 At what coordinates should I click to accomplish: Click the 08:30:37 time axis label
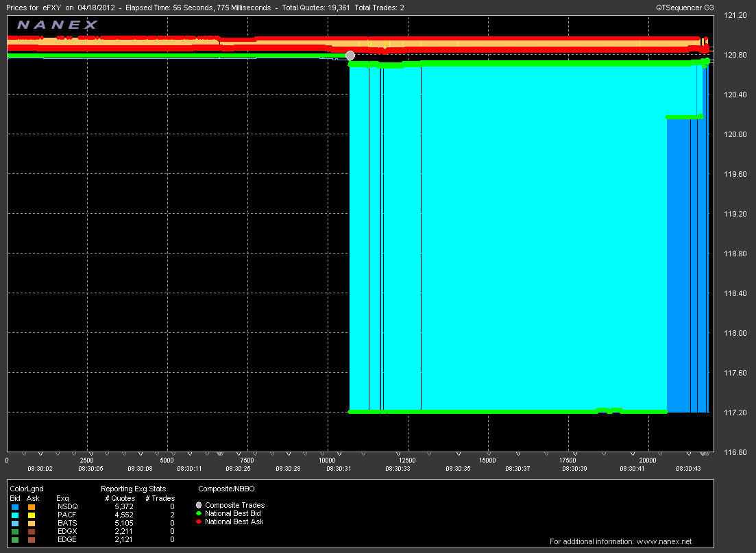point(517,469)
